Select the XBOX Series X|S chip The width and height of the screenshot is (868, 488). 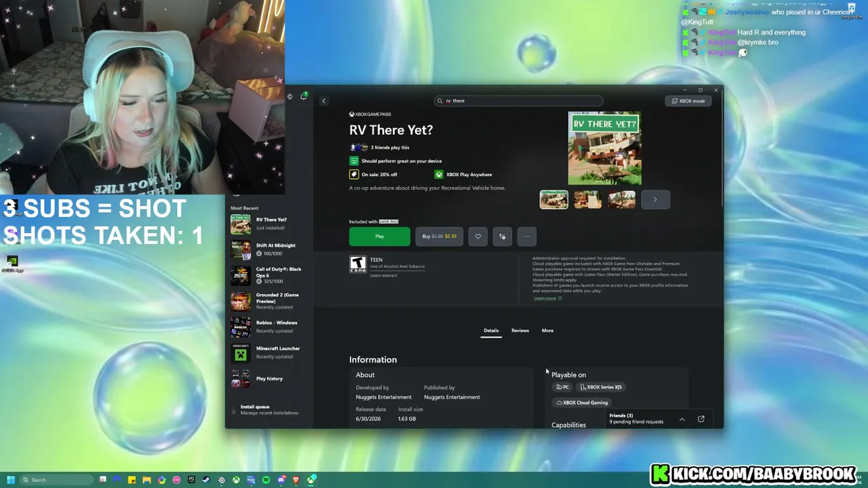pos(601,387)
